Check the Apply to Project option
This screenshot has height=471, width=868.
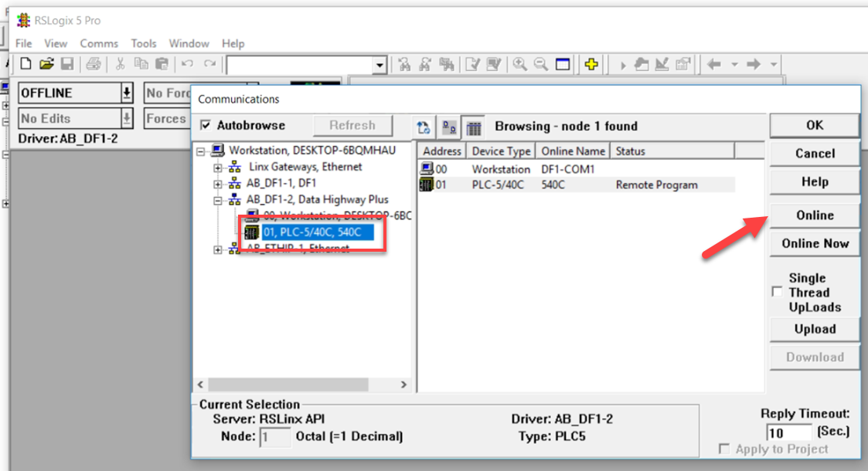[724, 448]
